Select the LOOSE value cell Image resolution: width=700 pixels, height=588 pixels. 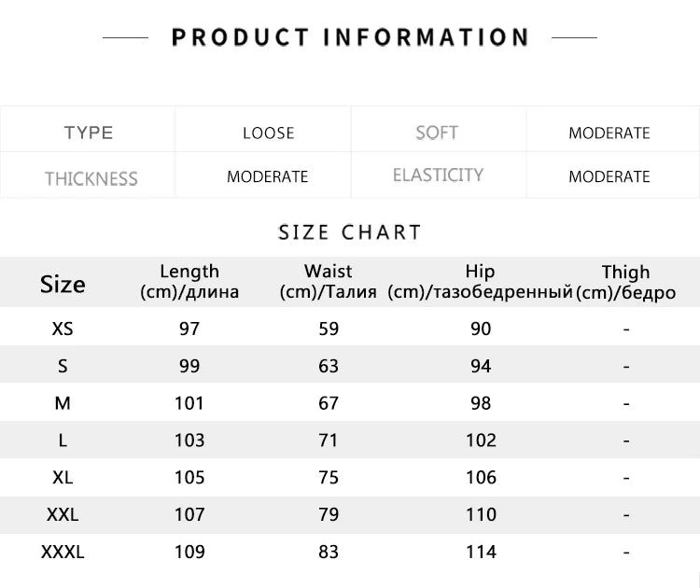coord(268,133)
